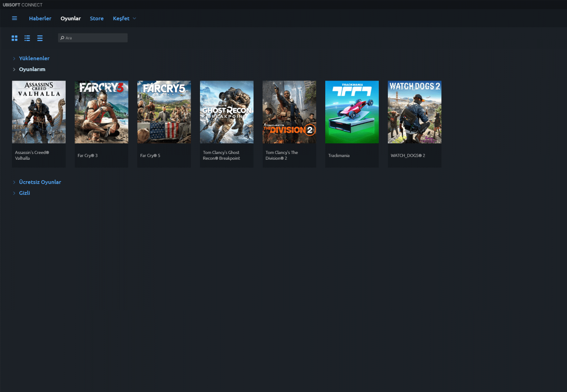Click "Trackmania" title text
This screenshot has height=392, width=567.
tap(339, 155)
